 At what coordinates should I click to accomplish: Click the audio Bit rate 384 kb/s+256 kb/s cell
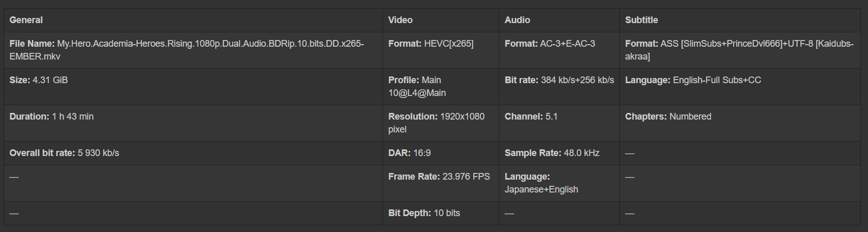pyautogui.click(x=559, y=80)
